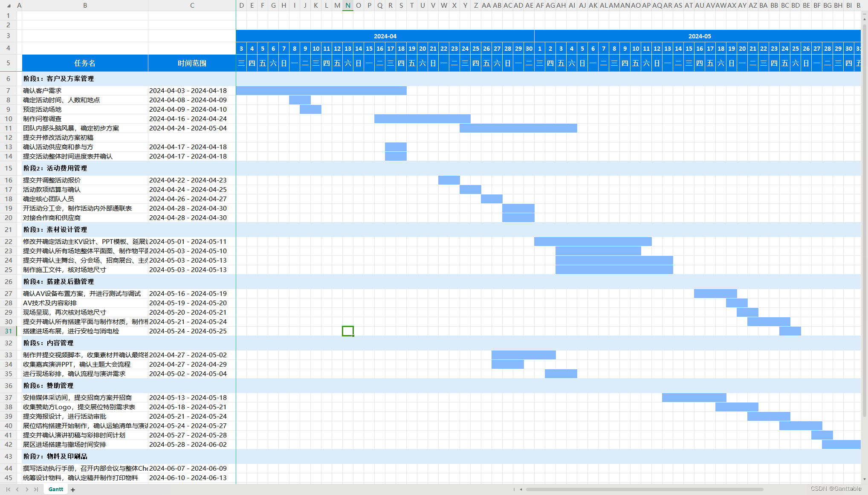Click previous sheet navigation arrow
This screenshot has height=495, width=868.
(17, 489)
